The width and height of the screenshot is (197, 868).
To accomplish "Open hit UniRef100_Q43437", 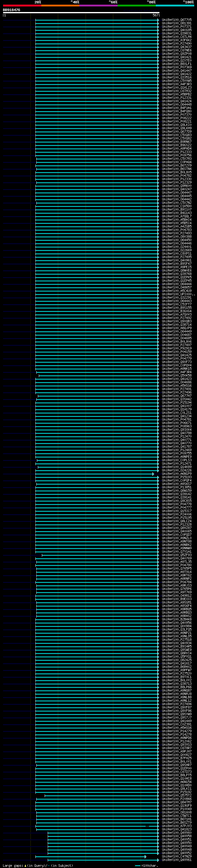I will 176,47.
